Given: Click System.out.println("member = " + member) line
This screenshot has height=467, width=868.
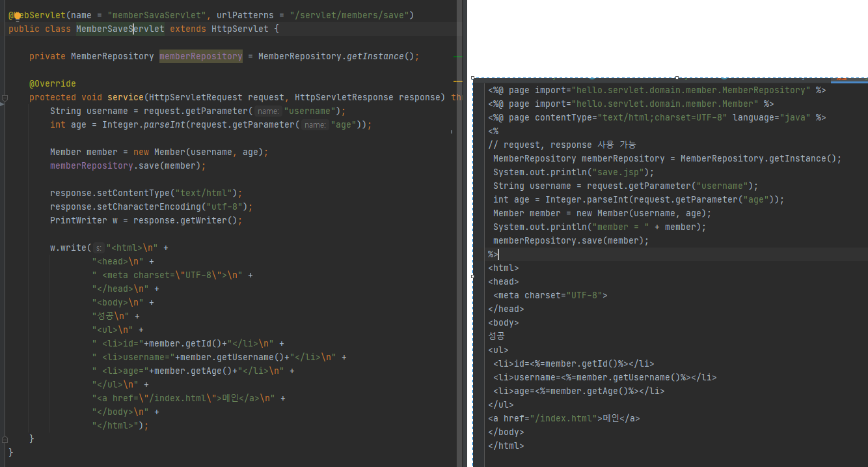Looking at the screenshot, I should (x=600, y=227).
